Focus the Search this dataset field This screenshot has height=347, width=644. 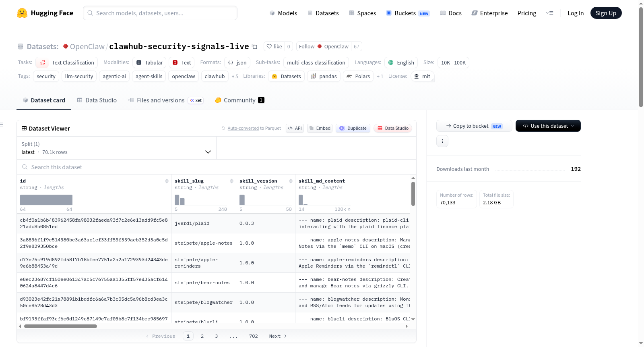(217, 167)
